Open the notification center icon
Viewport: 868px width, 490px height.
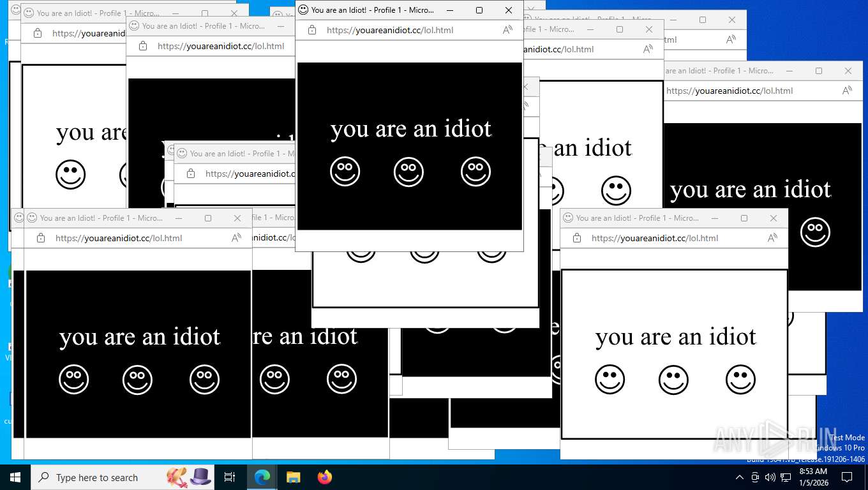click(x=847, y=477)
